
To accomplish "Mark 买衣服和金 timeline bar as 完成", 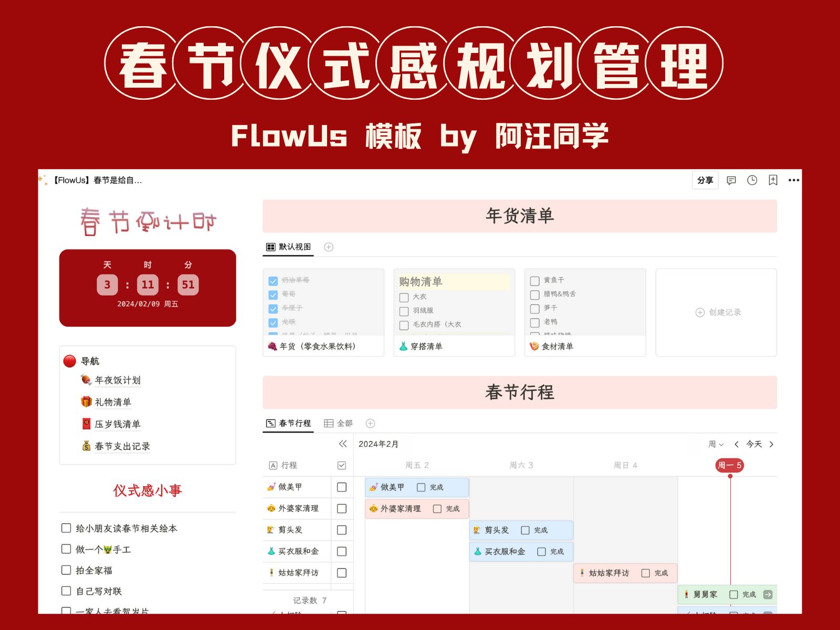I will (x=541, y=552).
